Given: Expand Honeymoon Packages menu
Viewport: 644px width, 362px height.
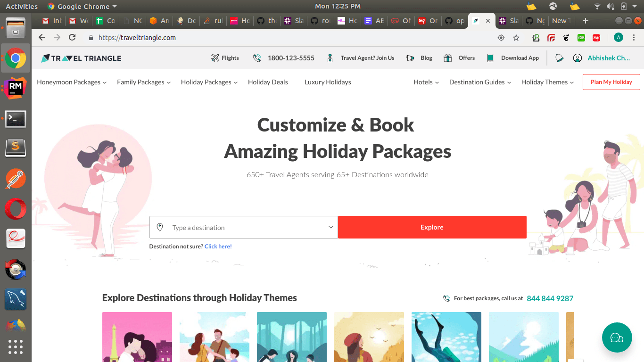Looking at the screenshot, I should (x=72, y=82).
